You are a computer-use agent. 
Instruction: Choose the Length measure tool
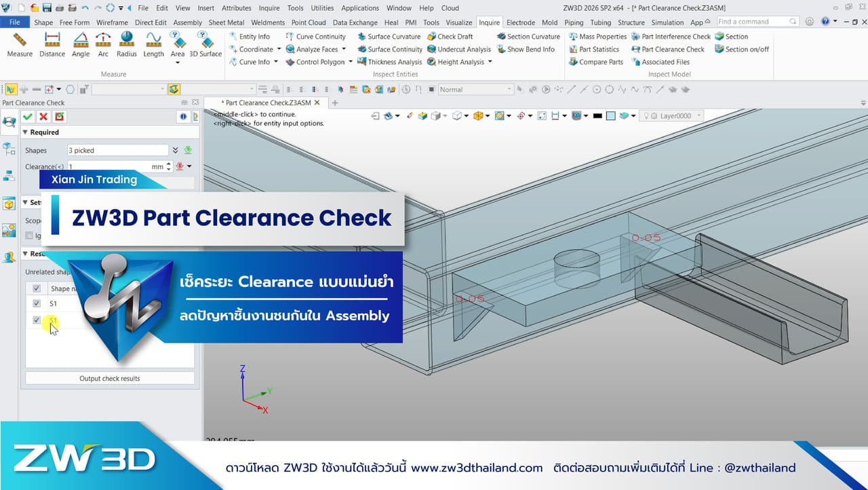click(x=154, y=44)
